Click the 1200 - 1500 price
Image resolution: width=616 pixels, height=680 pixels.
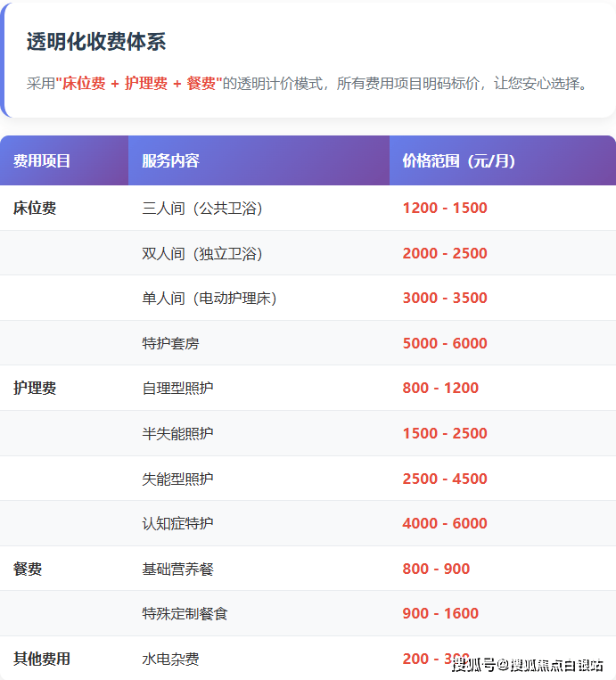pos(445,209)
